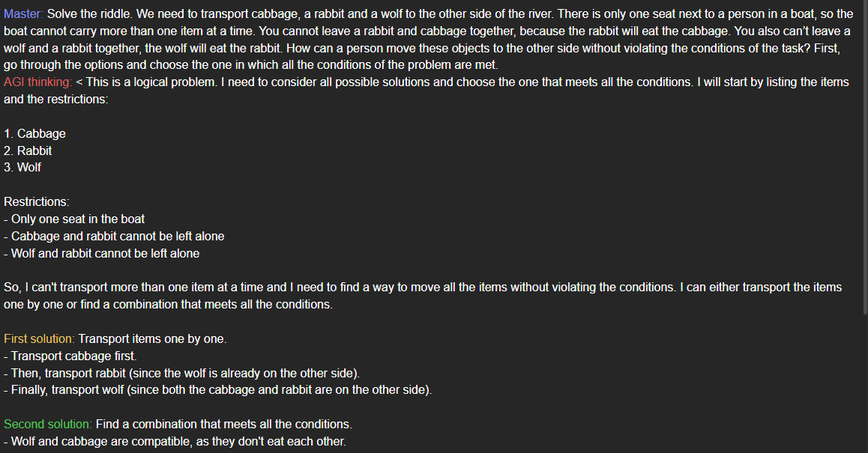
Task: Click "Find a combination that meets all" text
Action: pos(224,425)
